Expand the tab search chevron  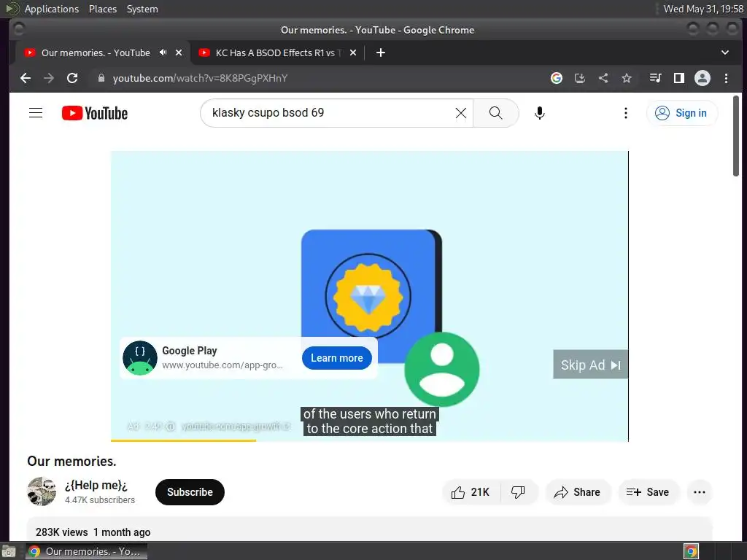point(725,52)
